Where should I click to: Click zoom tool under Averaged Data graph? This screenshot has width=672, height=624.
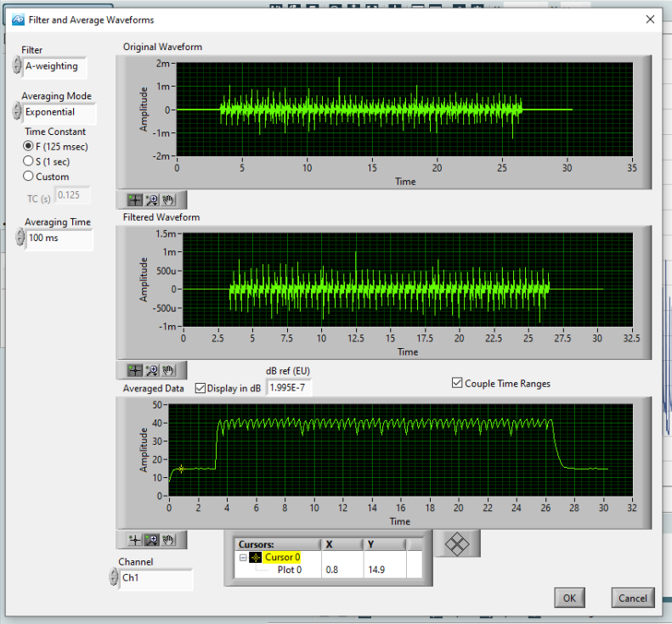coord(152,539)
